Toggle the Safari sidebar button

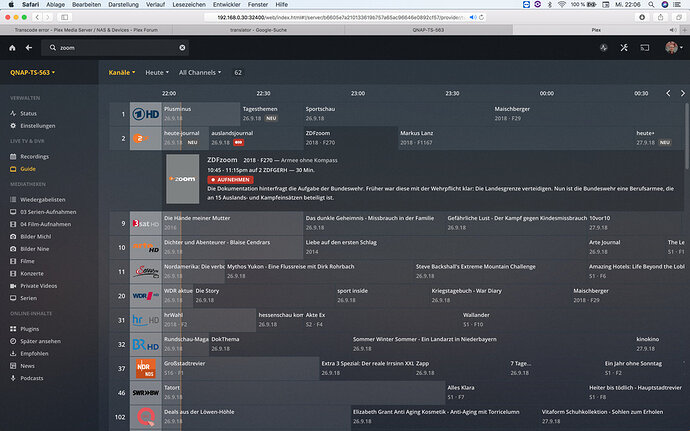point(64,17)
